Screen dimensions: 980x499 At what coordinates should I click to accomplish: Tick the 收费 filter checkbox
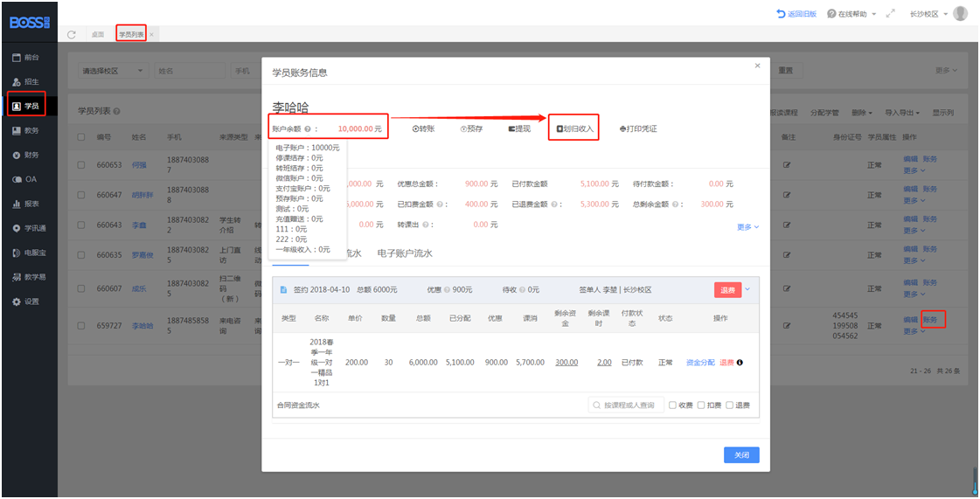(672, 405)
